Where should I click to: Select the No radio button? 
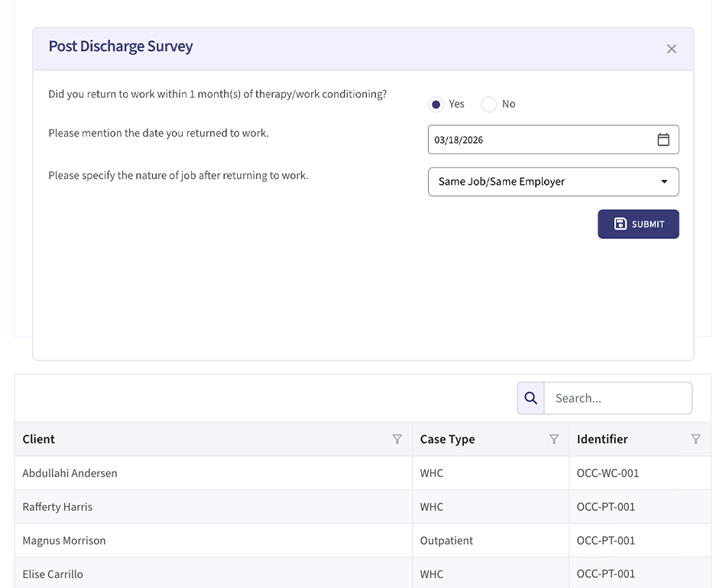[x=488, y=104]
